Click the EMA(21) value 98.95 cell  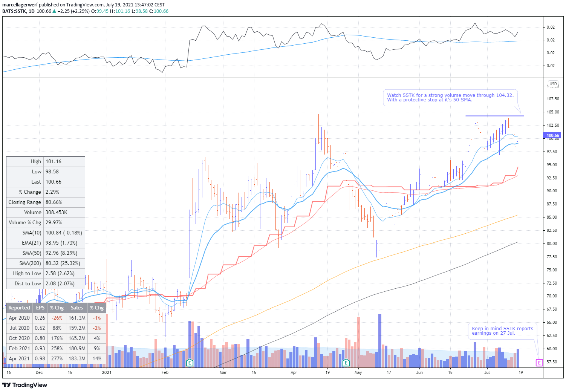(x=64, y=243)
